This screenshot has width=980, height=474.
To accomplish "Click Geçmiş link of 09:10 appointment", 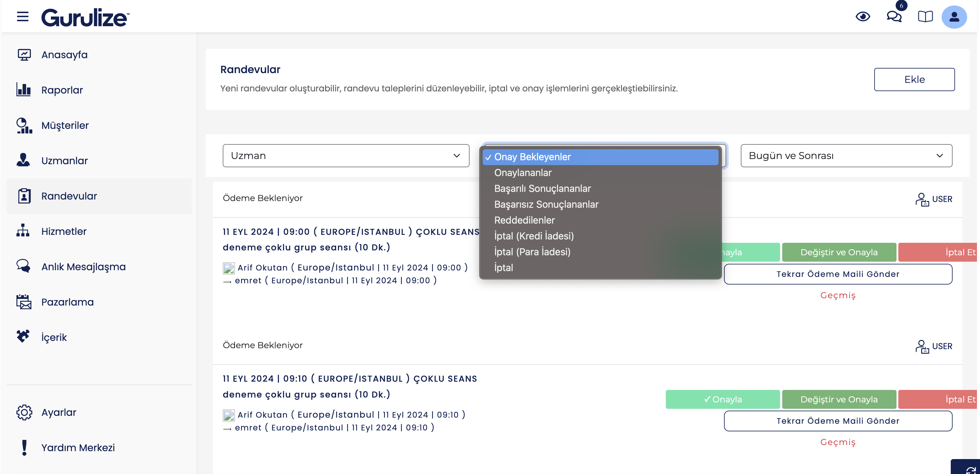I will point(838,442).
